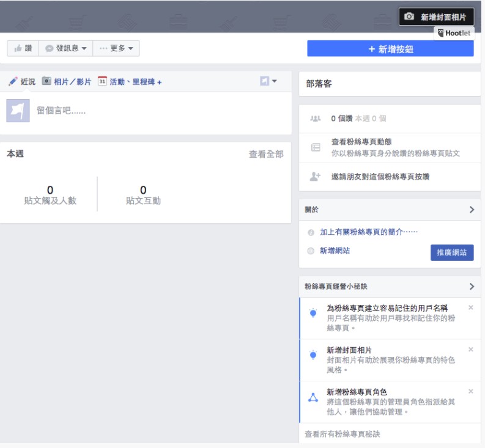Open the post-as page selector dropdown
The image size is (485, 448).
[x=268, y=81]
